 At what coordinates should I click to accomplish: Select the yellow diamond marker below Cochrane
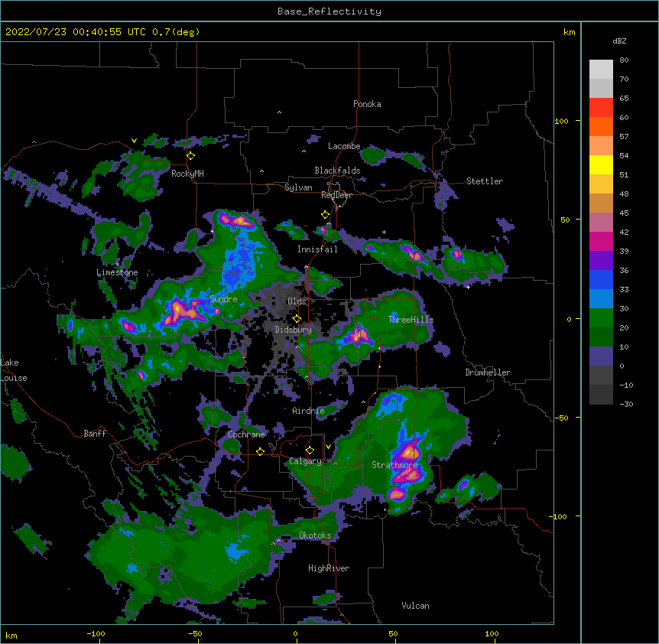click(x=260, y=451)
